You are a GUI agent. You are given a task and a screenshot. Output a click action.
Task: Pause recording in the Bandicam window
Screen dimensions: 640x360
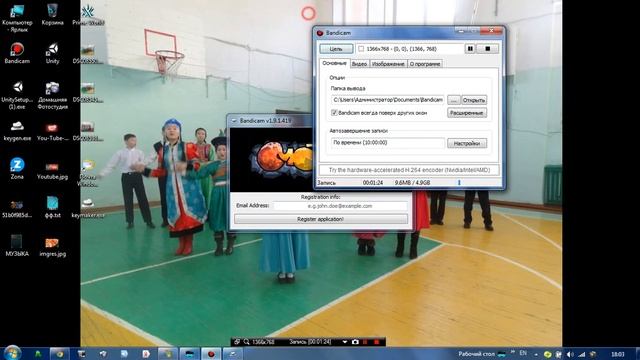tap(470, 49)
